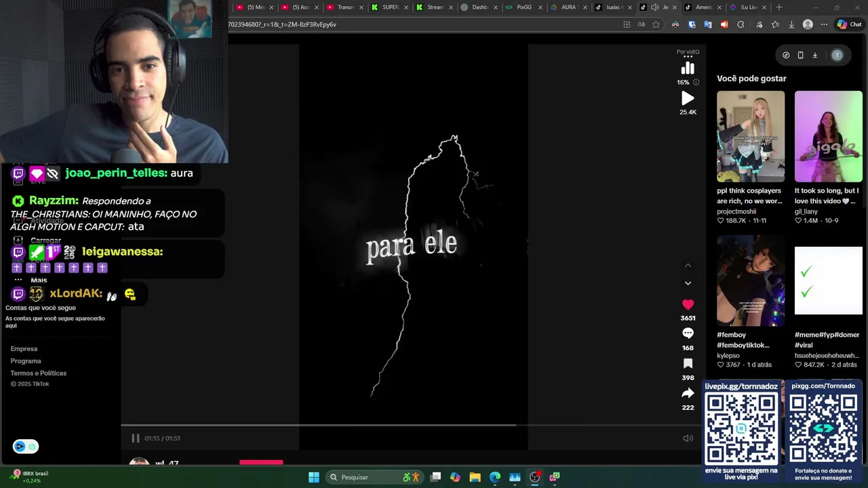868x488 pixels.
Task: Open the comments bubble showing 168
Action: click(x=688, y=333)
